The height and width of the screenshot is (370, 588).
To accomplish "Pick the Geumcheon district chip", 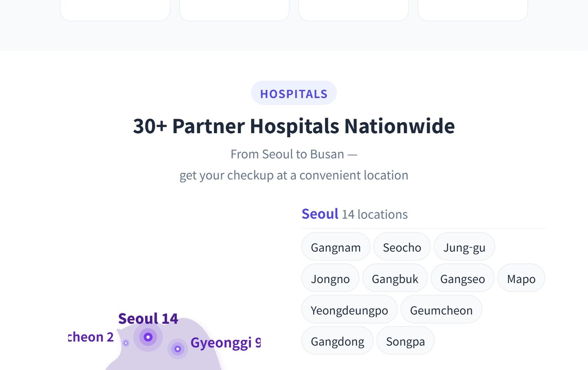I will [x=441, y=310].
